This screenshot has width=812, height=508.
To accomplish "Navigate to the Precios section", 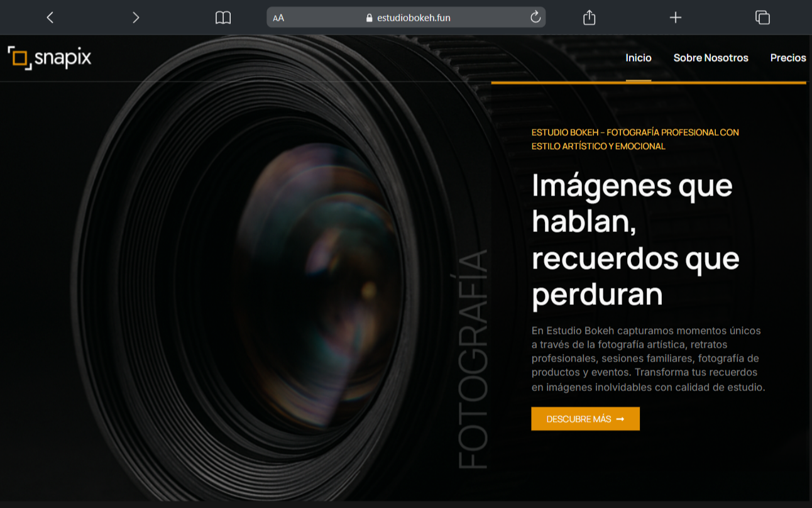I will [x=788, y=58].
